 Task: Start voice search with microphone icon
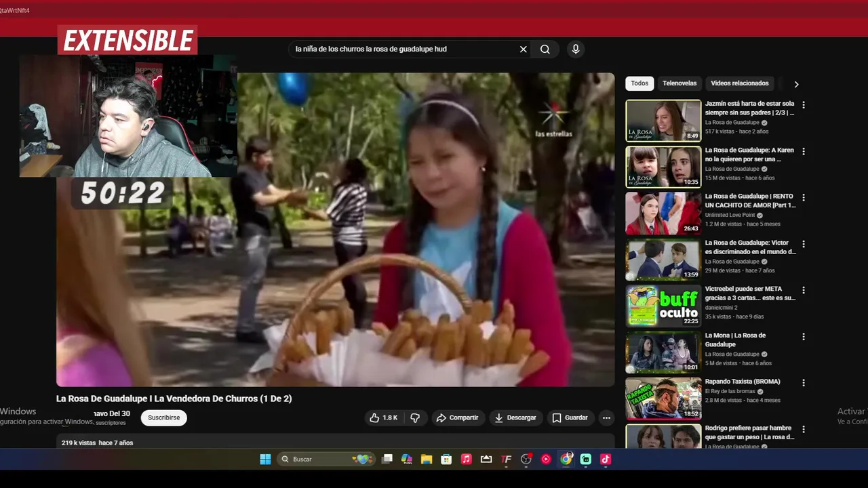[576, 49]
